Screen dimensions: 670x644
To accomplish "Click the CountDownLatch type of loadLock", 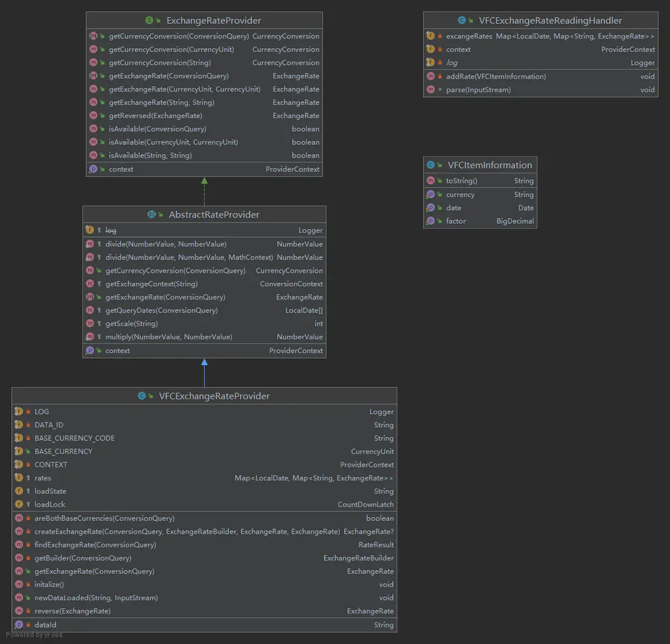I will (366, 504).
